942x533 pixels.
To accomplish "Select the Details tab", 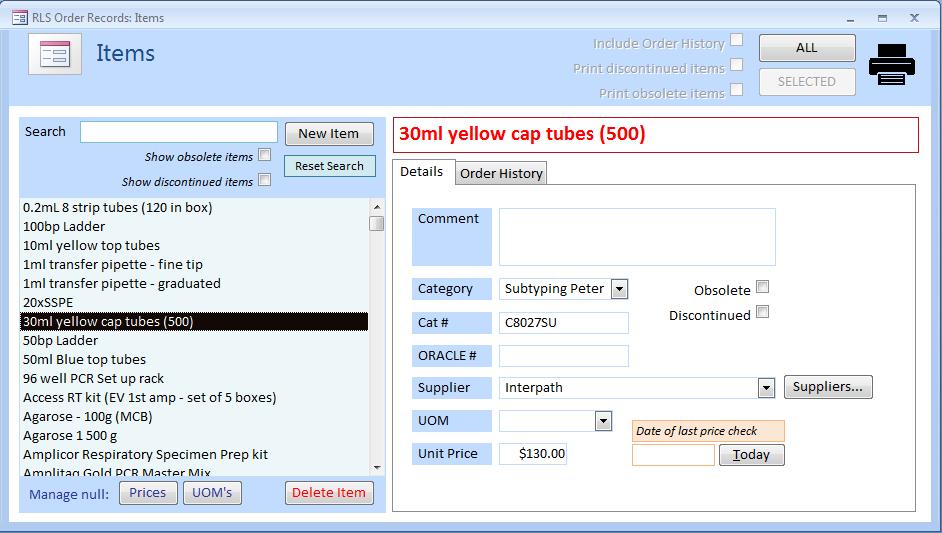I will coord(422,172).
